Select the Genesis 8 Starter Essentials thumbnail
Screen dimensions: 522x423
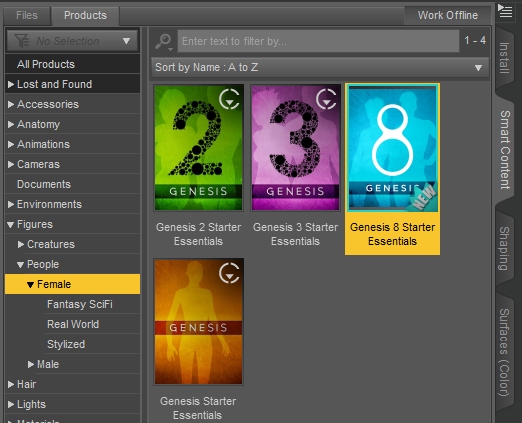coord(392,148)
